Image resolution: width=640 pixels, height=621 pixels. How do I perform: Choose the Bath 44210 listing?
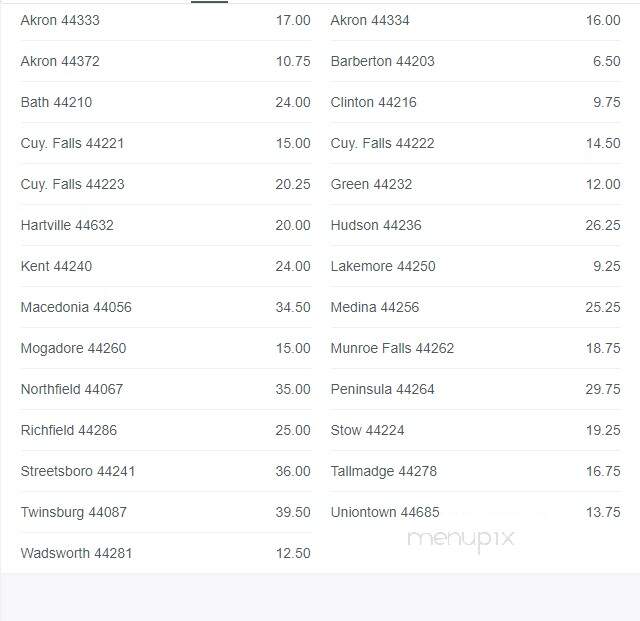pos(166,102)
